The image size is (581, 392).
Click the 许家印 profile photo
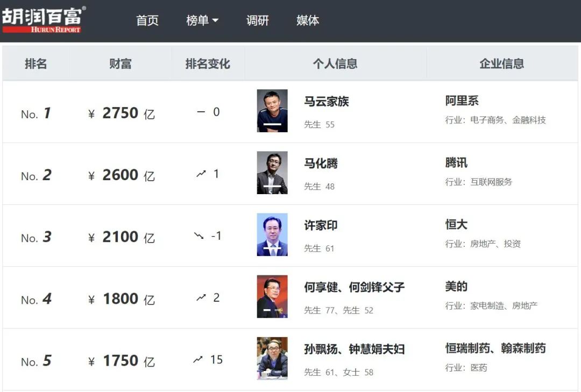tap(272, 234)
